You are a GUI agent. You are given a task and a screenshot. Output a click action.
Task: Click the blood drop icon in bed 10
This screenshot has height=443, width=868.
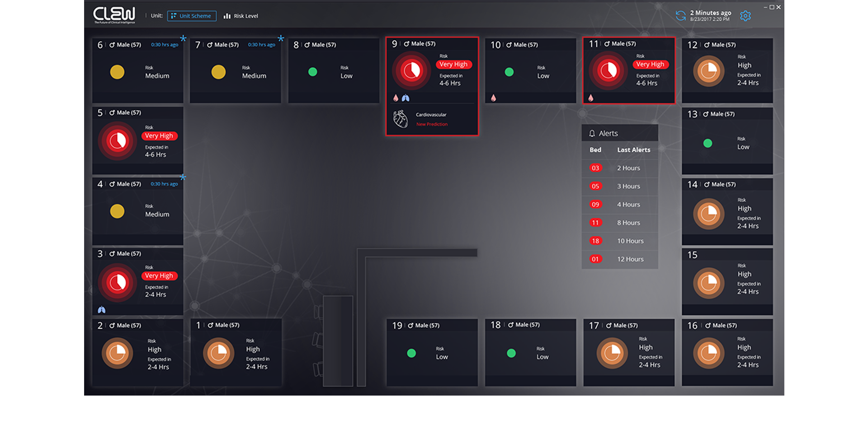point(493,98)
